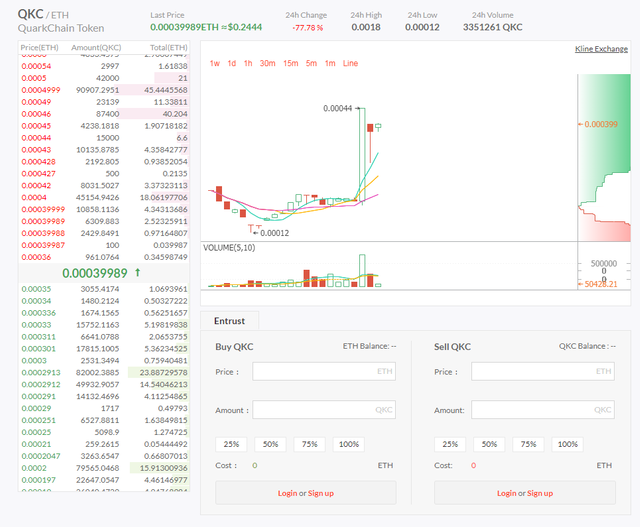
Task: Click the green up arrow beside 0.00039989
Action: point(138,272)
